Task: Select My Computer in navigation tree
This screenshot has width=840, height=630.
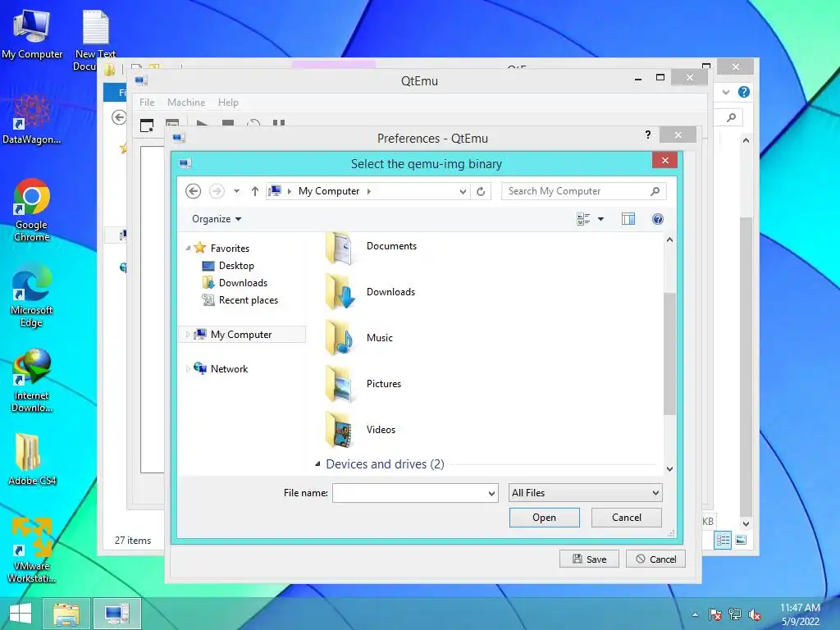Action: coord(242,335)
